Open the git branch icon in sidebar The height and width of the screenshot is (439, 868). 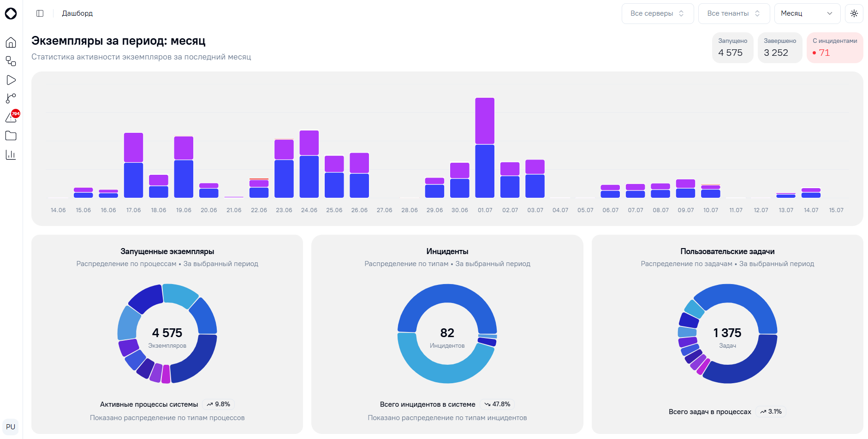coord(11,98)
